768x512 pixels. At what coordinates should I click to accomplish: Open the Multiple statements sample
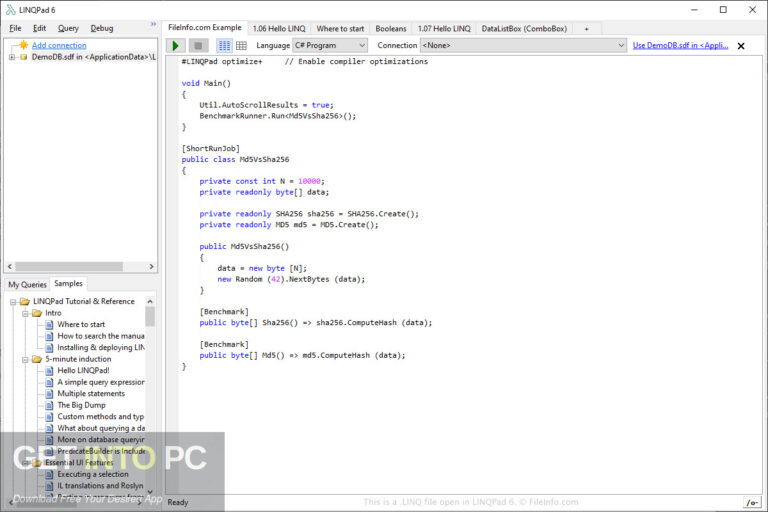91,393
